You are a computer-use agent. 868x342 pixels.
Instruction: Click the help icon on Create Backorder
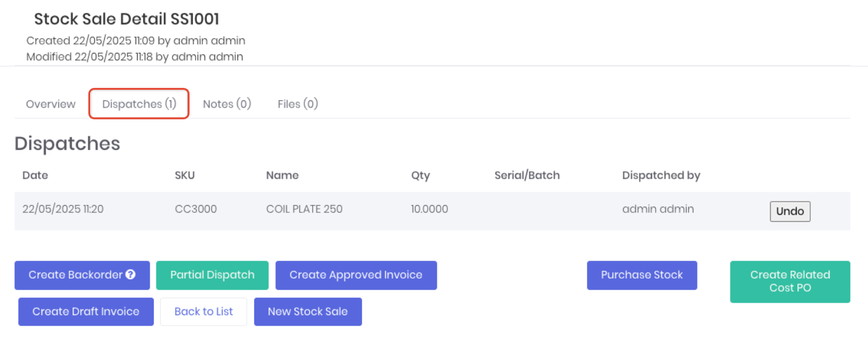pyautogui.click(x=131, y=275)
